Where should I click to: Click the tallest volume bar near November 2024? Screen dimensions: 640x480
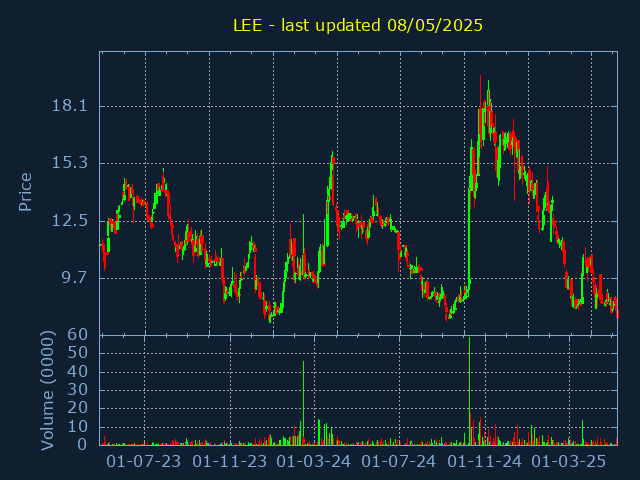click(469, 391)
